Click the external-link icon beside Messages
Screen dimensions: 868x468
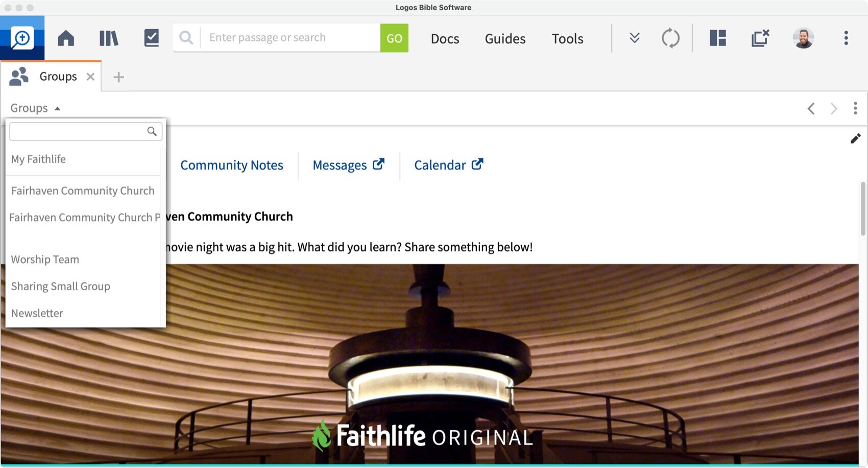(378, 164)
